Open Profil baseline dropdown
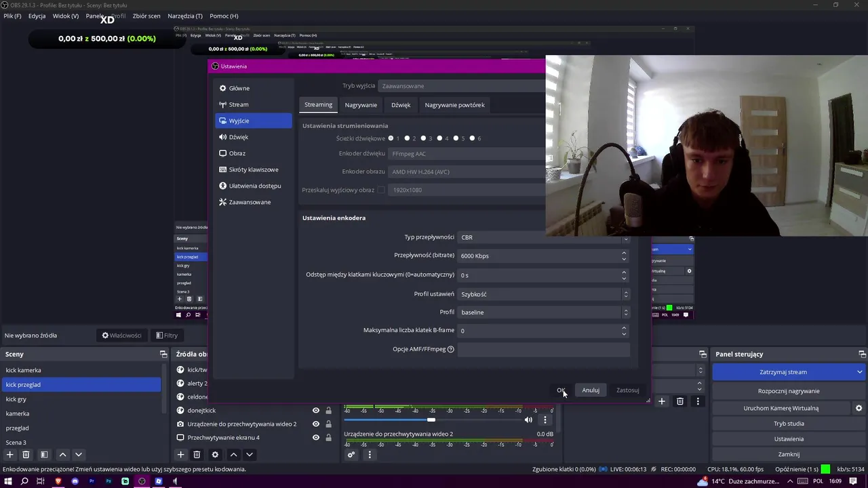Screen dimensions: 868x488 (544, 312)
